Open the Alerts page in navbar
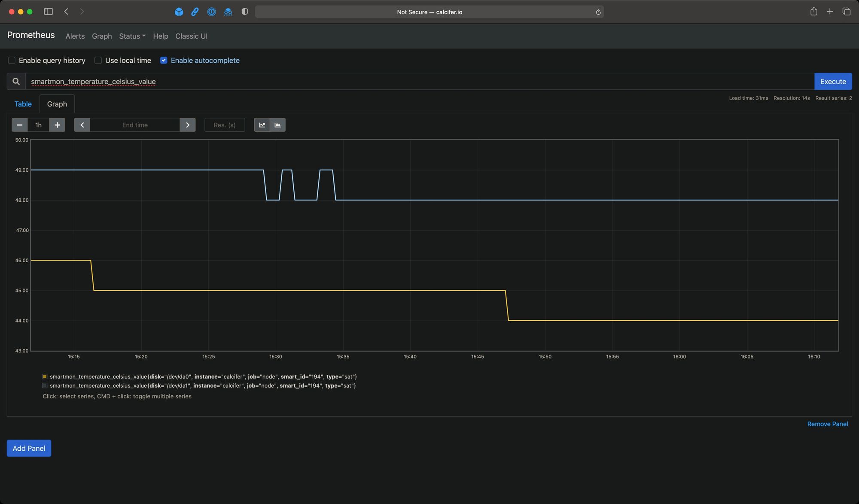 click(75, 36)
